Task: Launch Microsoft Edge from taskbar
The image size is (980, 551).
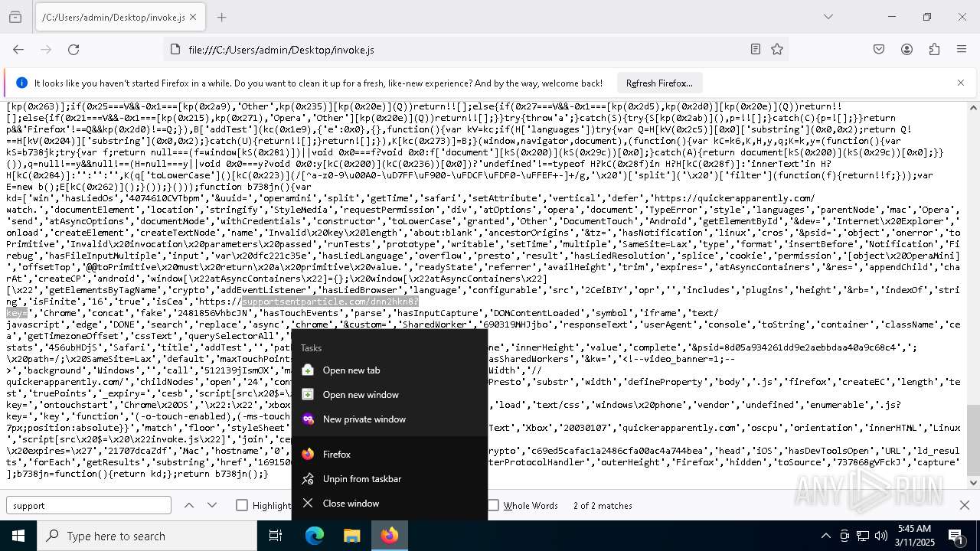Action: tap(315, 536)
